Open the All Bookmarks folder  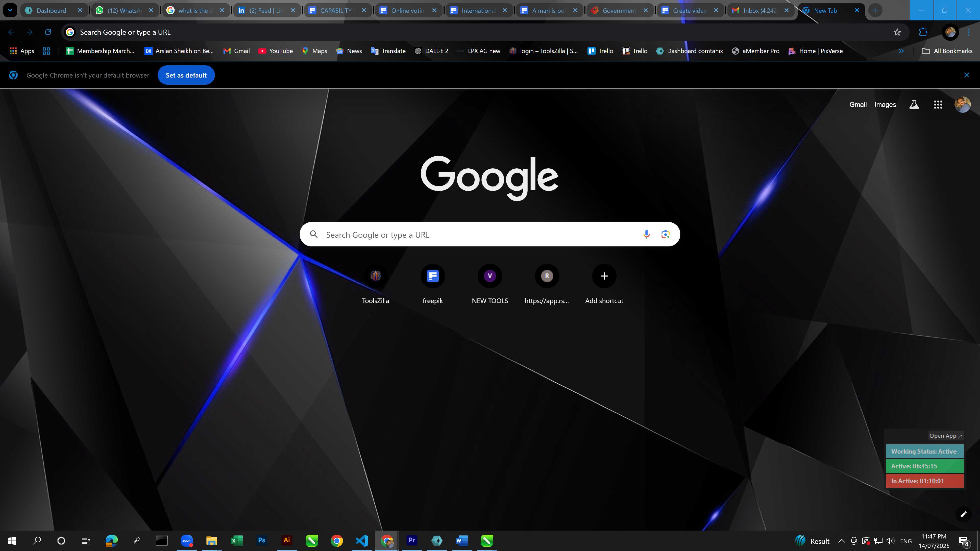point(947,51)
